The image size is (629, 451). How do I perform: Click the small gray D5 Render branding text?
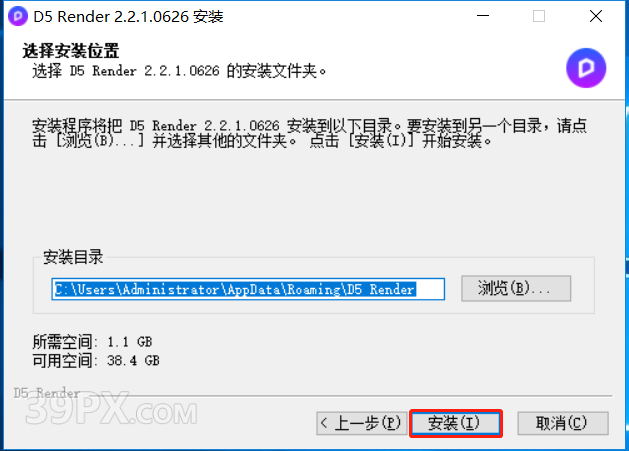coord(47,393)
